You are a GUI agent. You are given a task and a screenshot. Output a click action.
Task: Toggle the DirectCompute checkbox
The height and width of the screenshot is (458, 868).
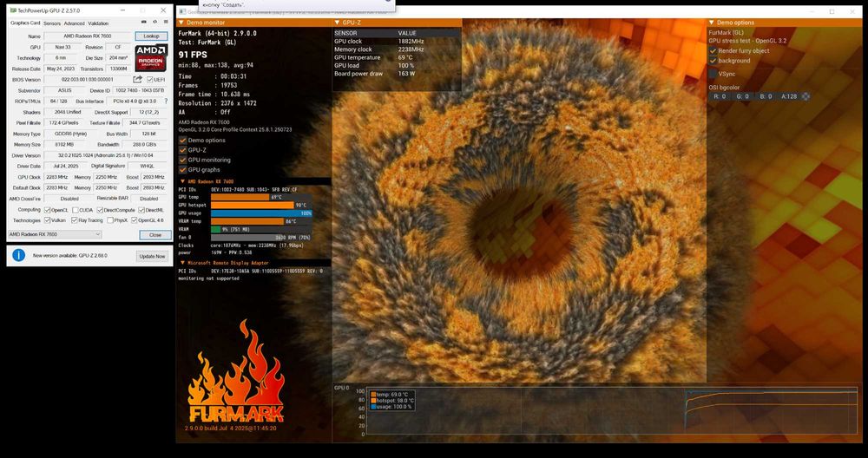[x=100, y=210]
